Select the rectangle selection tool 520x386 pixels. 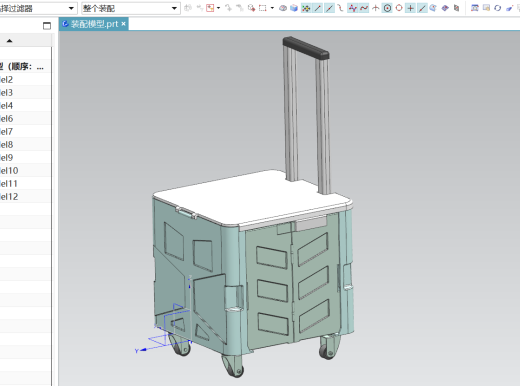tap(263, 8)
